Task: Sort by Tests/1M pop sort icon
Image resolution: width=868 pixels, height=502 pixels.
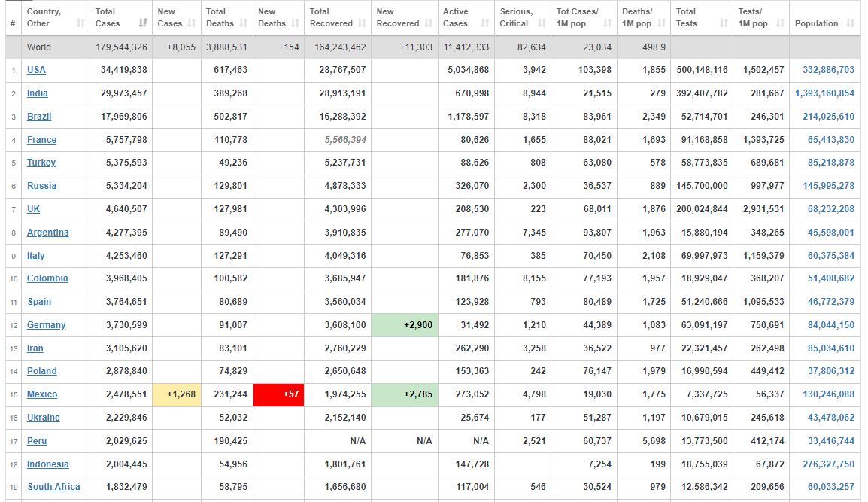Action: (781, 23)
